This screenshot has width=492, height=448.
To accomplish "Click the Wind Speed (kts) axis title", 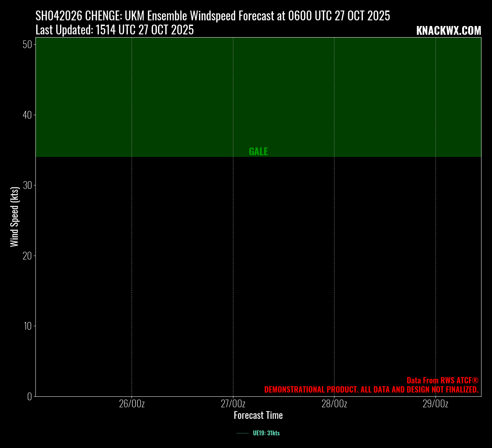I will 14,217.
